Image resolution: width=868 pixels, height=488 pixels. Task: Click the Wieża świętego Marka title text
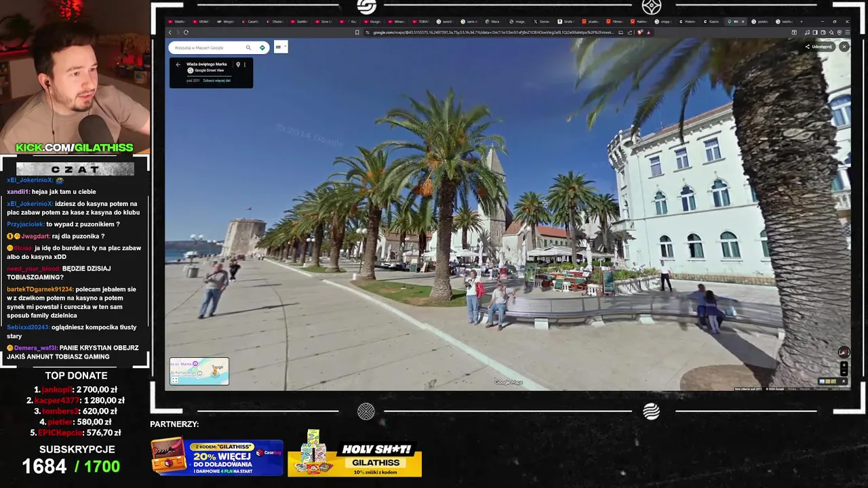(x=207, y=64)
